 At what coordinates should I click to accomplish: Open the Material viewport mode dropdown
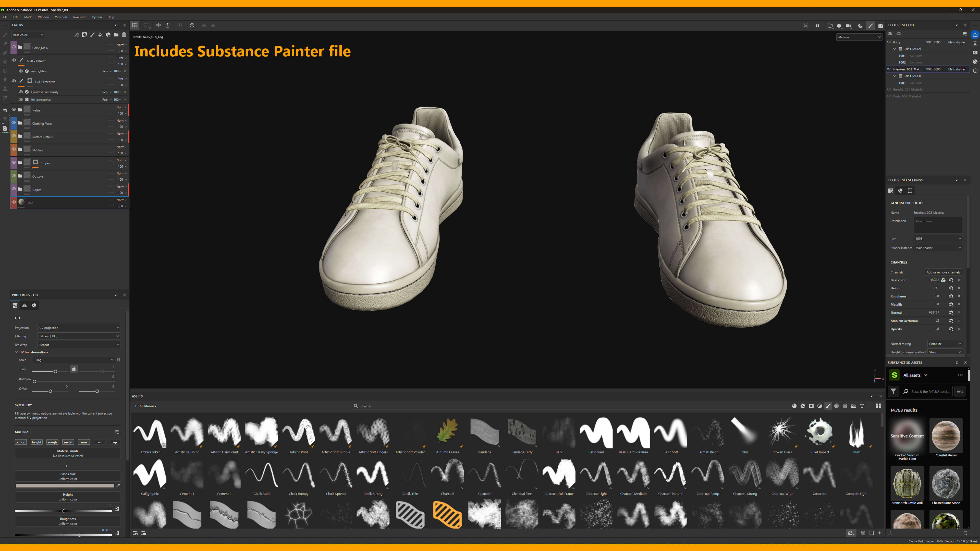859,37
